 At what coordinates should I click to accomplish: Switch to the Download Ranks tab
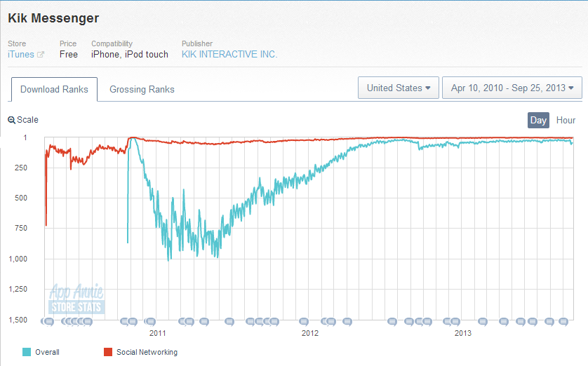pos(54,89)
